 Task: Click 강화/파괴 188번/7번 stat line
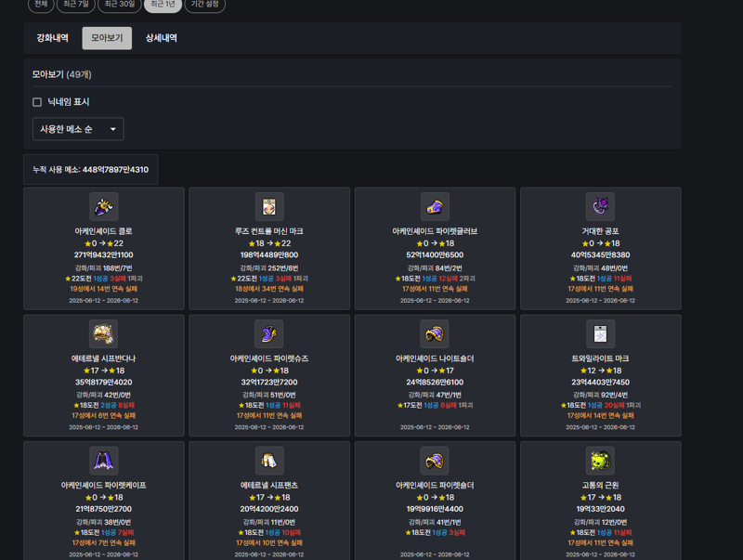point(104,268)
